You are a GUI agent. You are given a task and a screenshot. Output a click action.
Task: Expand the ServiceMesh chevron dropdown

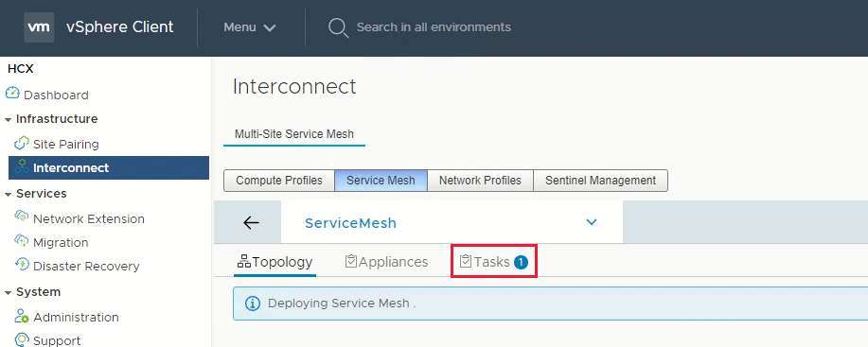click(x=592, y=222)
